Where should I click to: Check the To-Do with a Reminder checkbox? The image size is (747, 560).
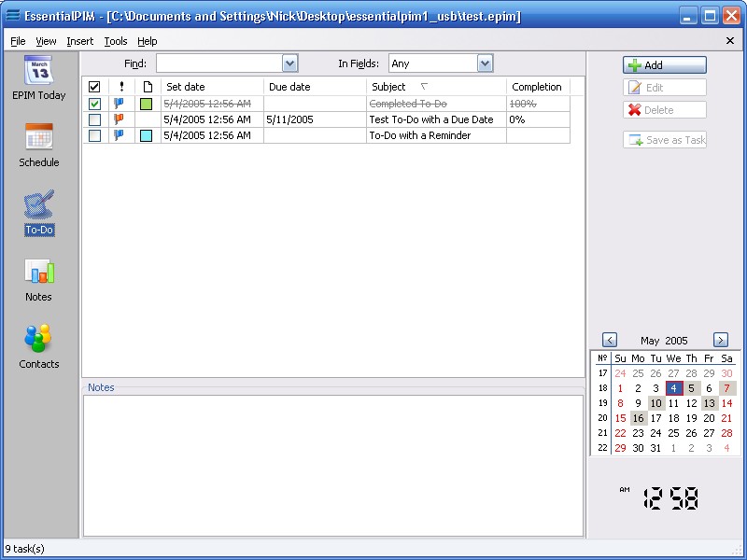tap(95, 135)
